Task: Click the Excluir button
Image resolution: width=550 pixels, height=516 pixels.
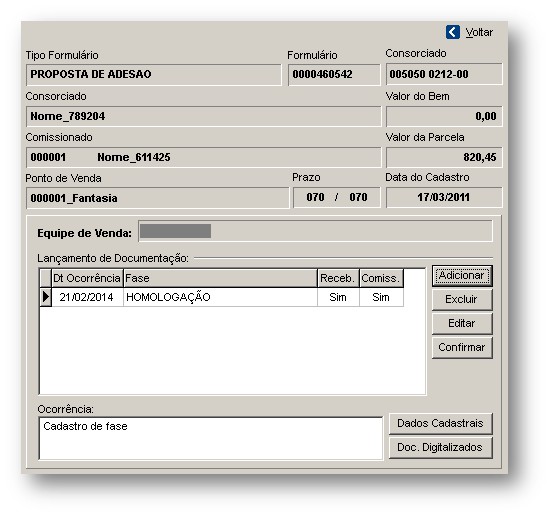Action: [462, 299]
